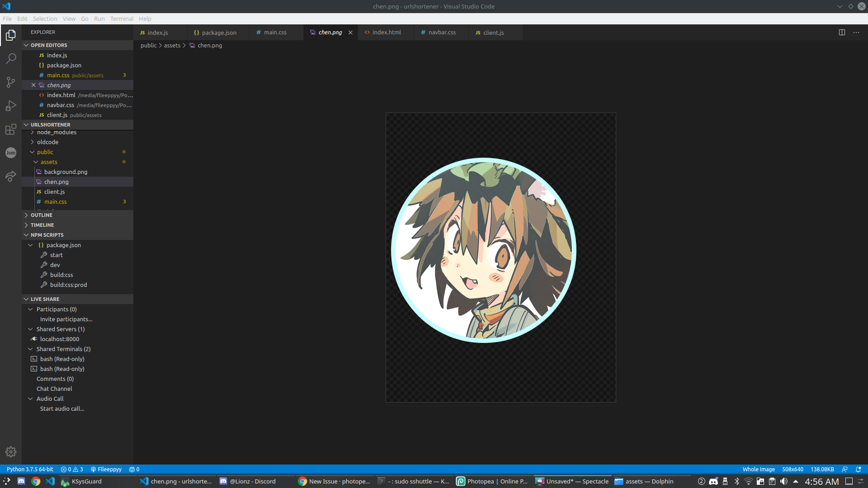
Task: Open the Search view in activity bar
Action: click(x=11, y=59)
